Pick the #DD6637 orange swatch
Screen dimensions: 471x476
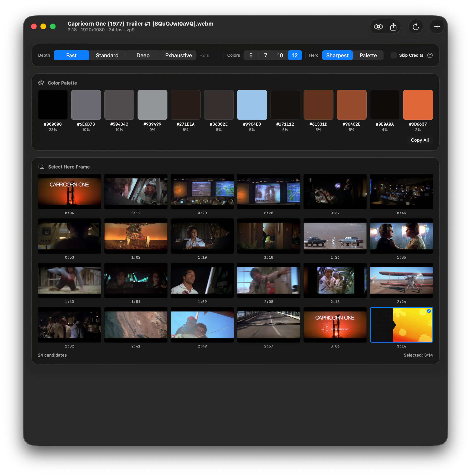pos(418,105)
